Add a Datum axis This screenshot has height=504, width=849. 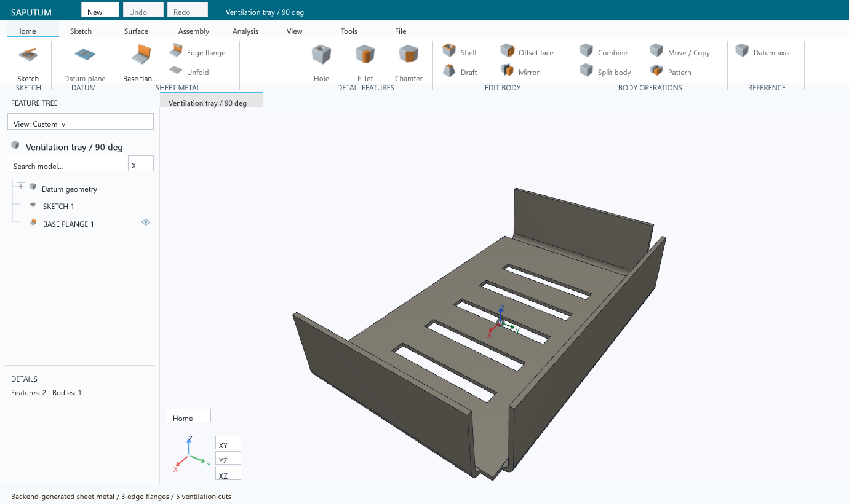(x=762, y=52)
